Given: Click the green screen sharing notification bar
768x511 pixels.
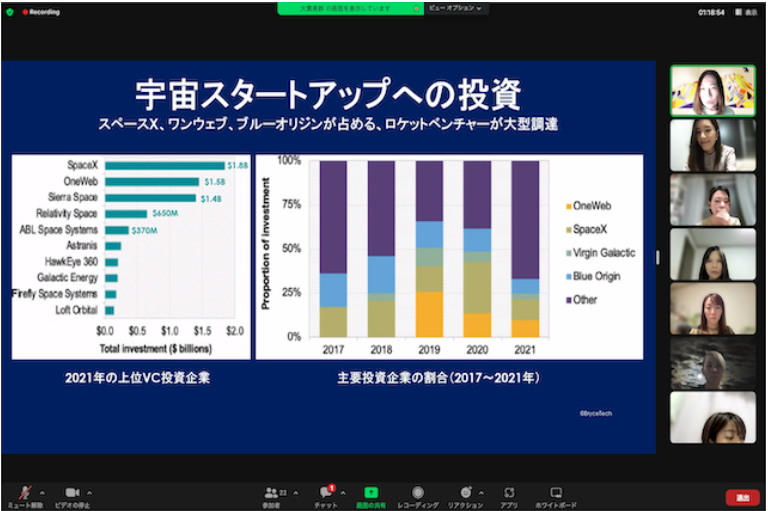Looking at the screenshot, I should (350, 8).
